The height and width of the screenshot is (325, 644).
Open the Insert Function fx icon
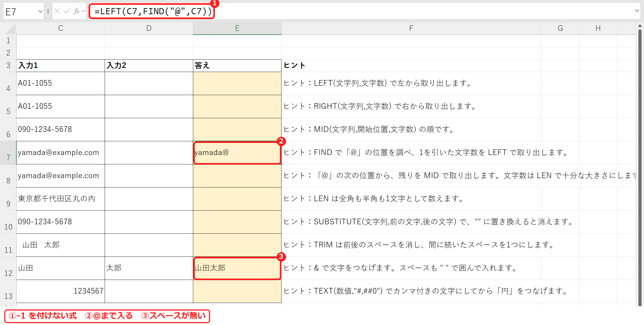[76, 11]
